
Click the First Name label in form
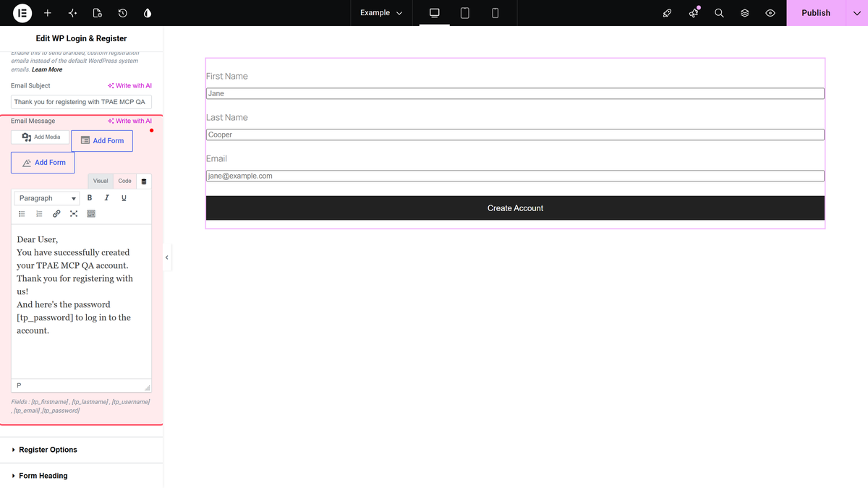click(227, 76)
